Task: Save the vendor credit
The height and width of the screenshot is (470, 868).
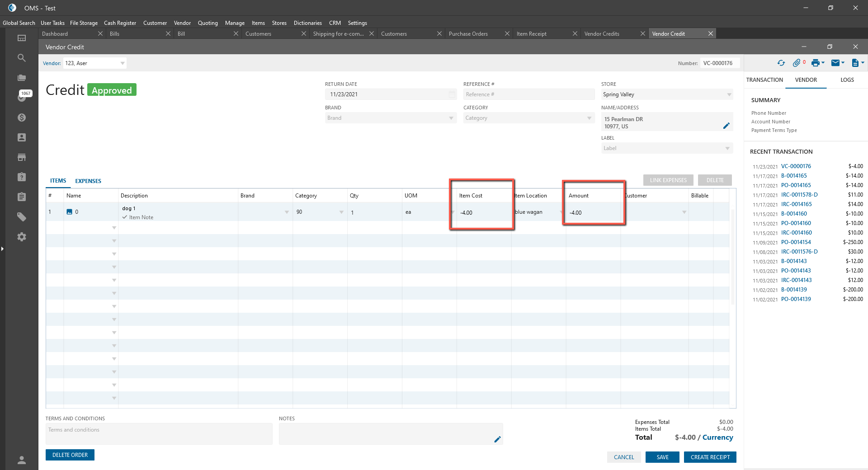Action: coord(662,457)
